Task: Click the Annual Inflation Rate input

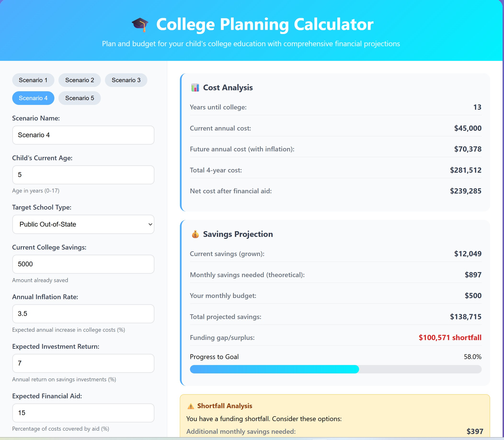Action: coord(83,314)
